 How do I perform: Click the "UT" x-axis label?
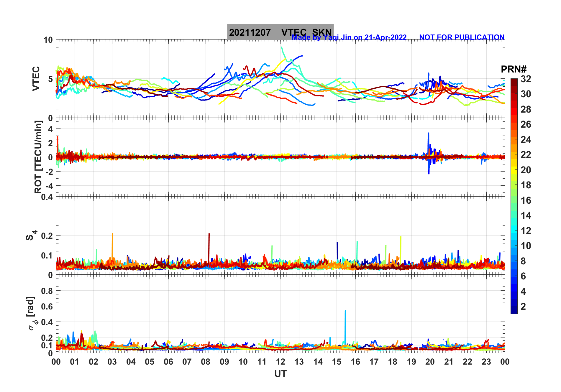click(280, 374)
